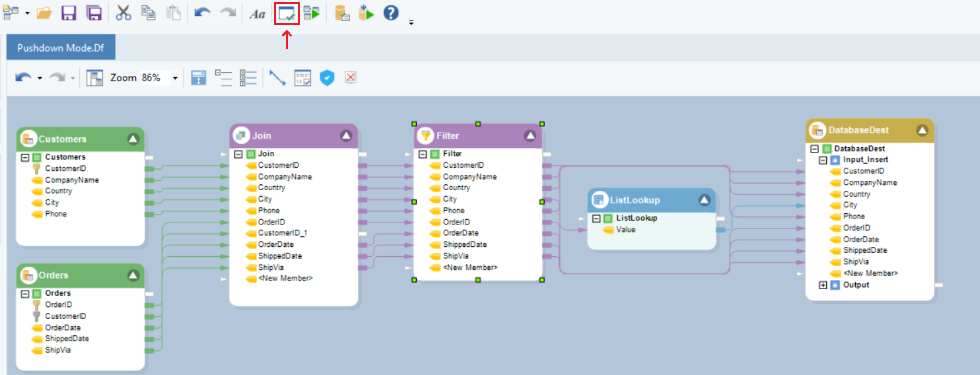
Task: Click the blue shield icon in the designer toolbar
Action: coord(327,78)
